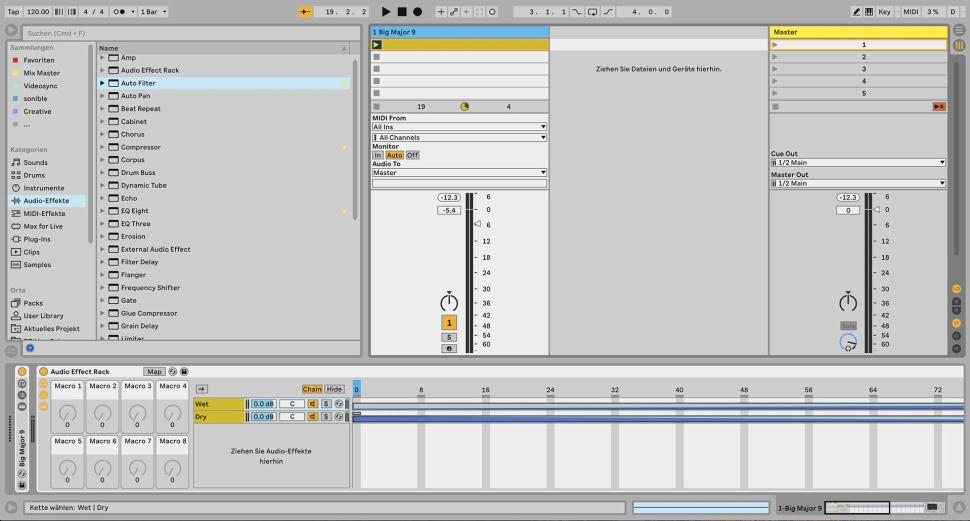Click the browser search field

pos(191,33)
